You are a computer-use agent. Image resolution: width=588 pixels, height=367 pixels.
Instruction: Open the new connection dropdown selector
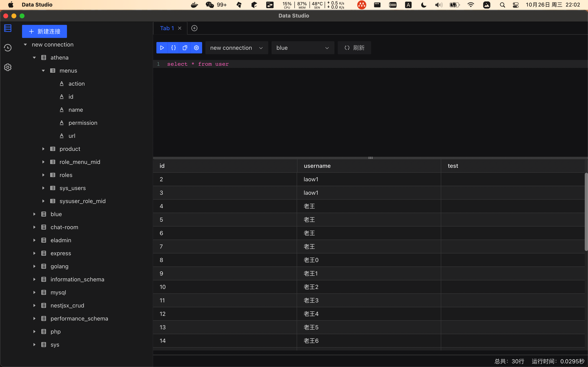[236, 48]
